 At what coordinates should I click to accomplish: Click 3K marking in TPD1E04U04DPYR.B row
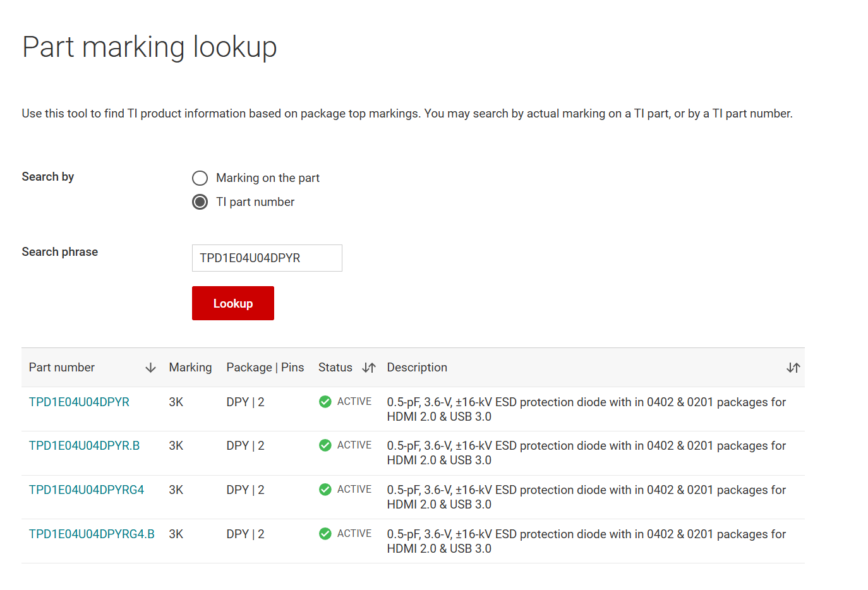pyautogui.click(x=176, y=446)
